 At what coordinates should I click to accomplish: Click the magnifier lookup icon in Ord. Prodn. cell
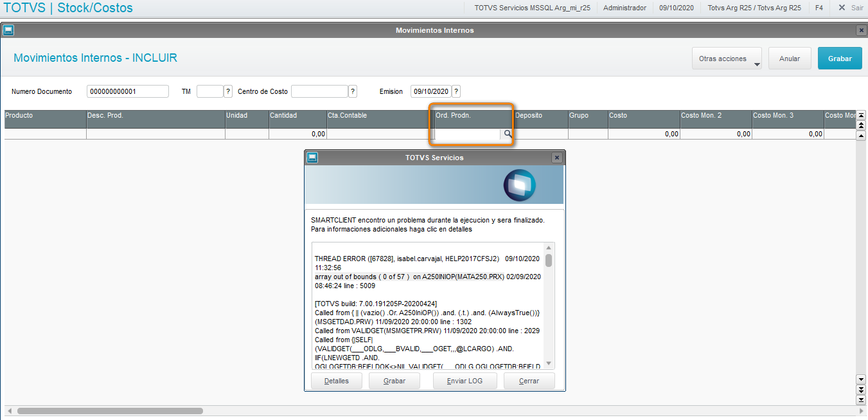pos(507,134)
